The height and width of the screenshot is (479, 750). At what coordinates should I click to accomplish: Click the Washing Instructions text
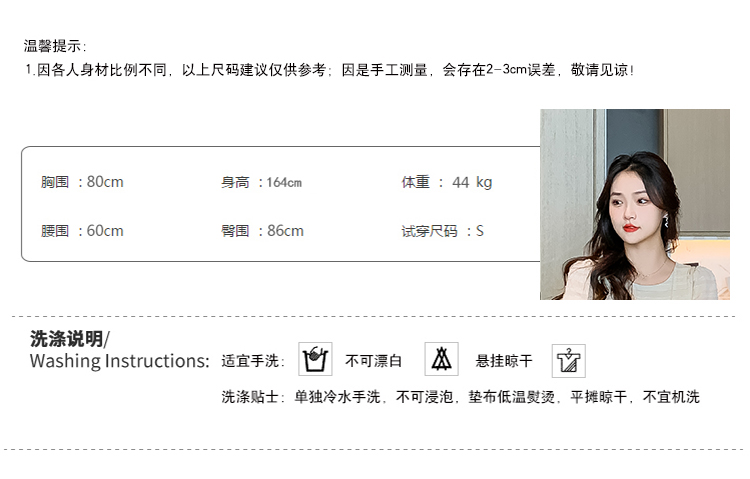[x=120, y=361]
